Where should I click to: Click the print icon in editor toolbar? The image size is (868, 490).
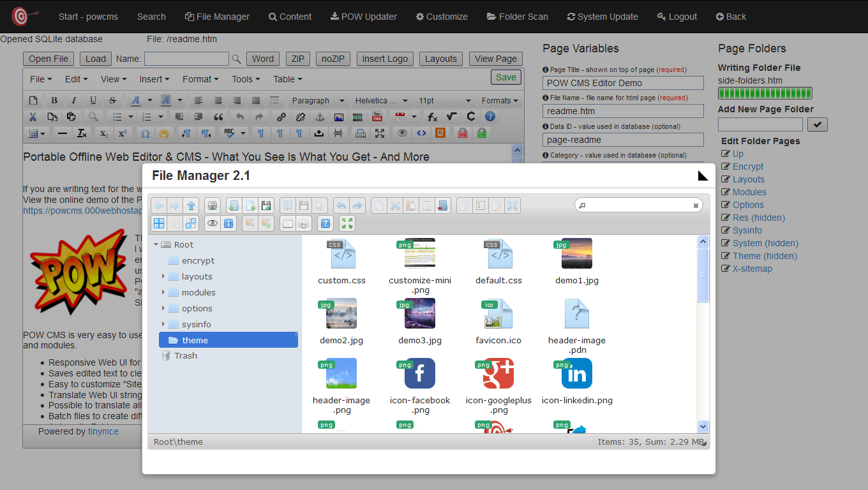361,133
